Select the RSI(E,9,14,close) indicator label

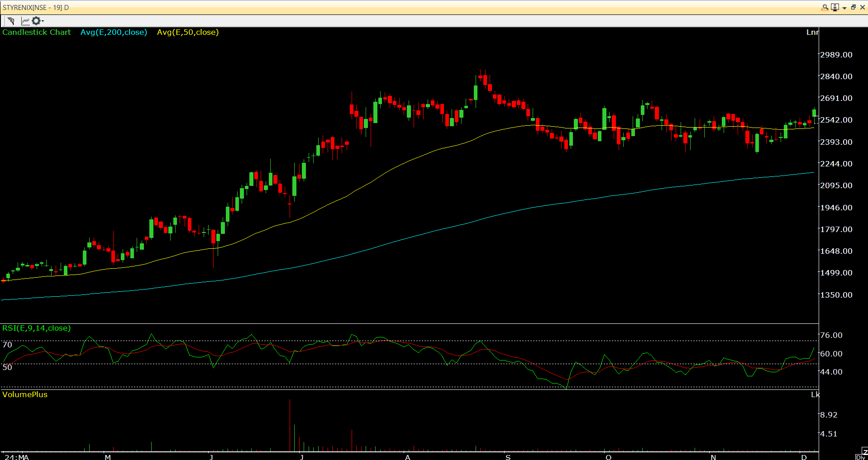coord(37,328)
